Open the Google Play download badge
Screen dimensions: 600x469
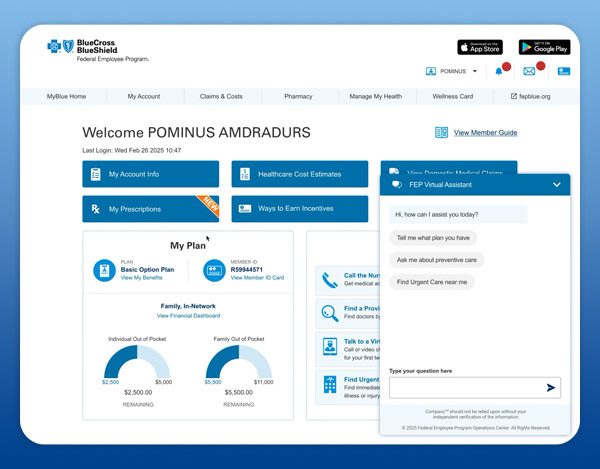pos(544,47)
